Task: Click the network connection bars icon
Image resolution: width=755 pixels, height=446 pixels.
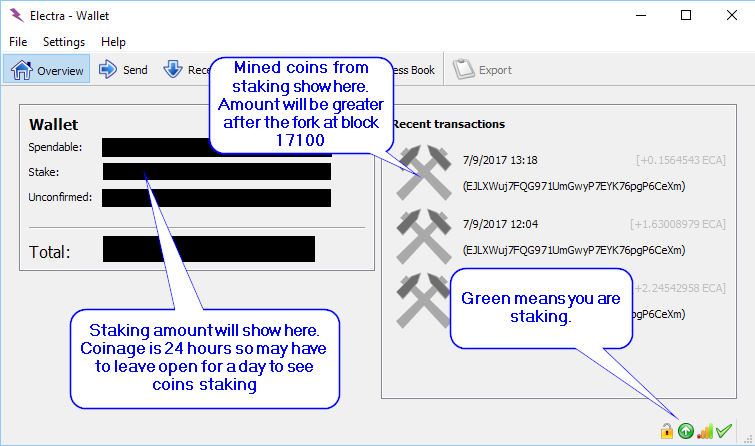Action: 705,431
